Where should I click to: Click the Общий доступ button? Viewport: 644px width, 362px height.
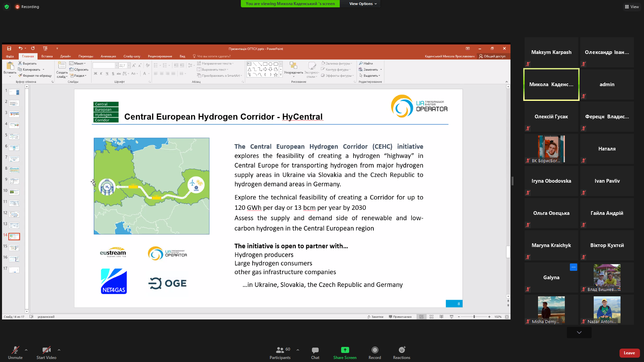(x=492, y=56)
